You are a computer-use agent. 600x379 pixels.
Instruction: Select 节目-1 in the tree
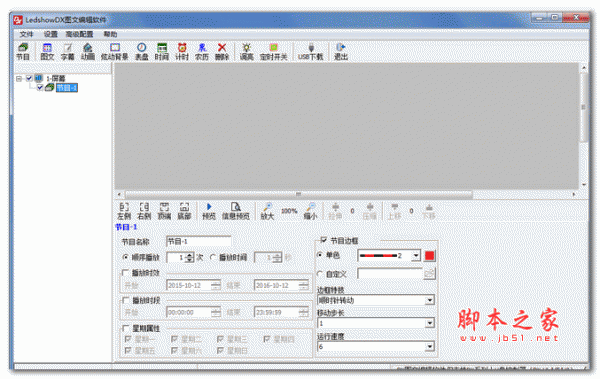[67, 88]
